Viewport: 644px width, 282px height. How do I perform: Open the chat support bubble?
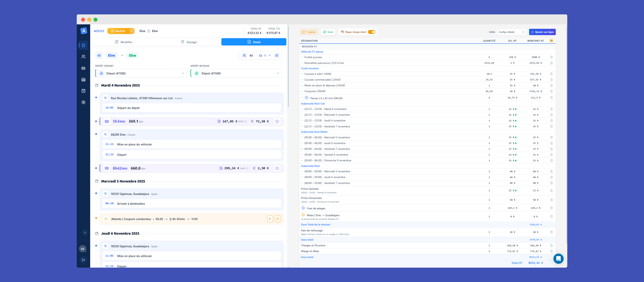[558, 259]
